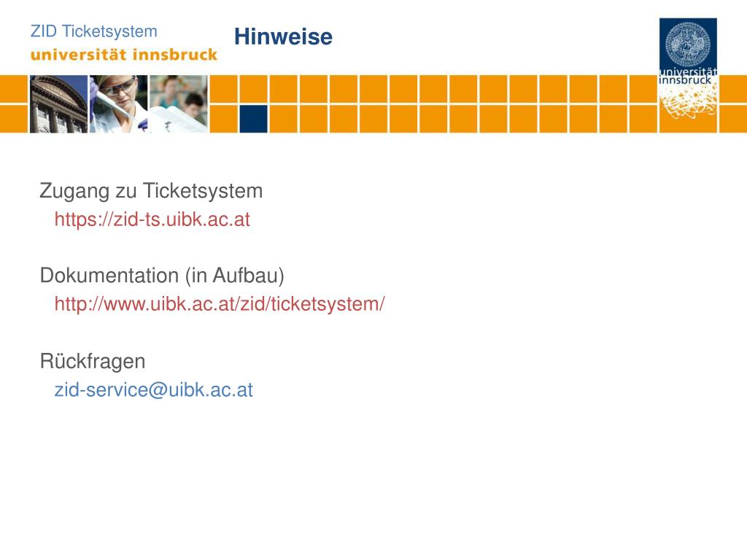Select the dark blue square in banner
747x560 pixels.
click(253, 119)
